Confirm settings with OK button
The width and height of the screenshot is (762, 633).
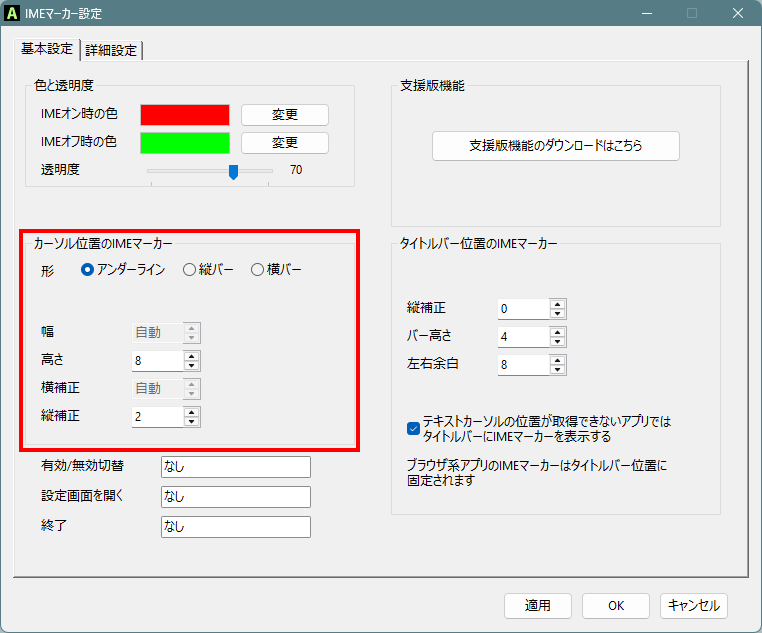(x=616, y=606)
